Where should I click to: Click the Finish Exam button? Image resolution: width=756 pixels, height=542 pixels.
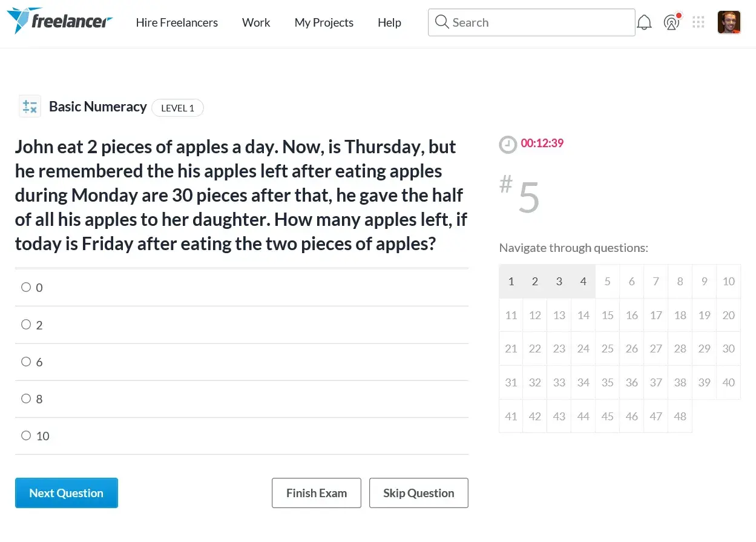tap(316, 493)
